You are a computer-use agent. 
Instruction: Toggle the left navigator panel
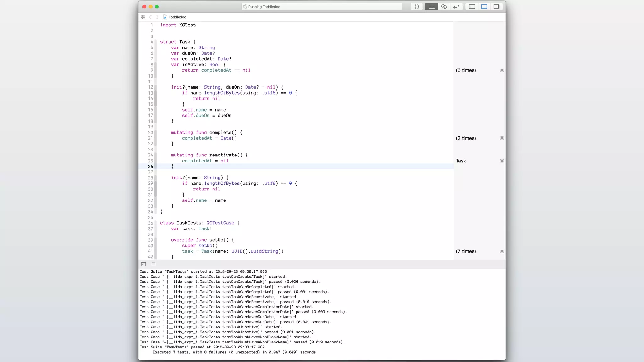point(472,7)
